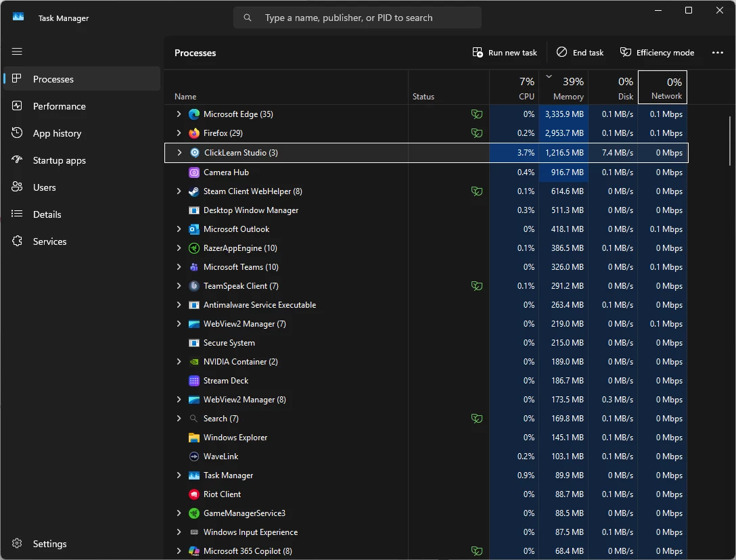Go to Startup apps
Viewport: 736px width, 560px height.
point(82,160)
